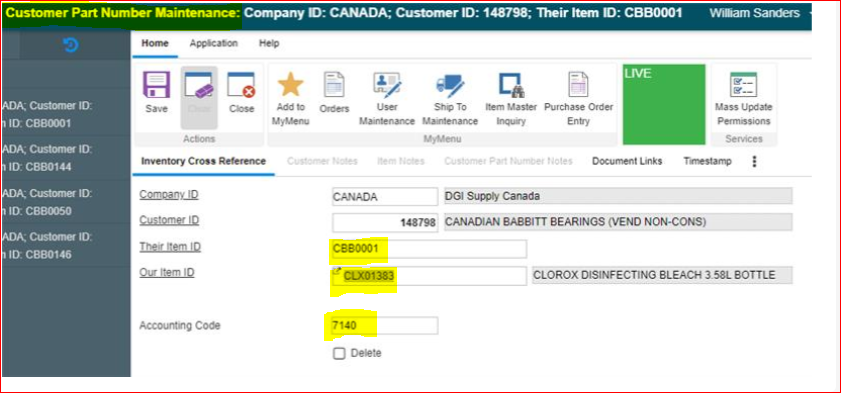Screen dimensions: 841x393
Task: Open the William Sanders user dropdown
Action: (x=758, y=13)
